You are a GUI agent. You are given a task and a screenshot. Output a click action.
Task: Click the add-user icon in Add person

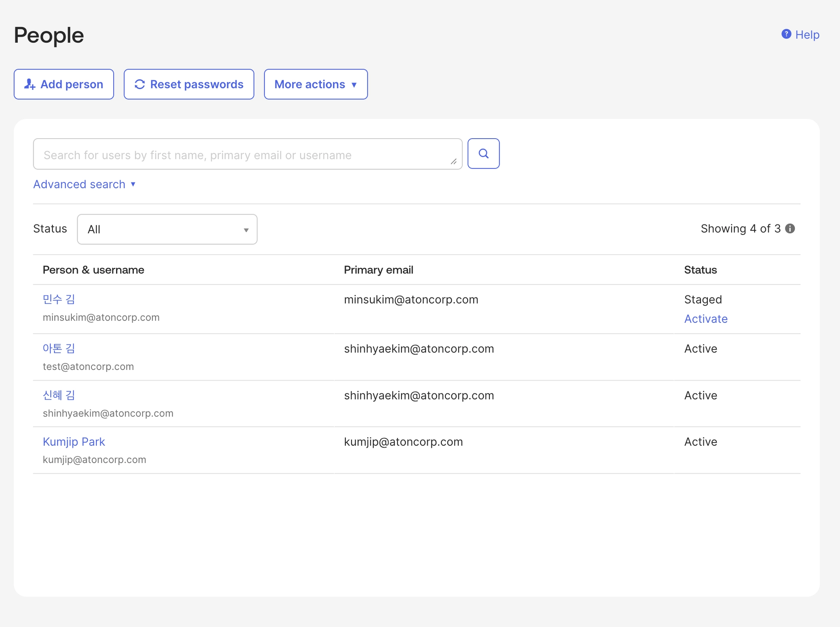tap(30, 84)
